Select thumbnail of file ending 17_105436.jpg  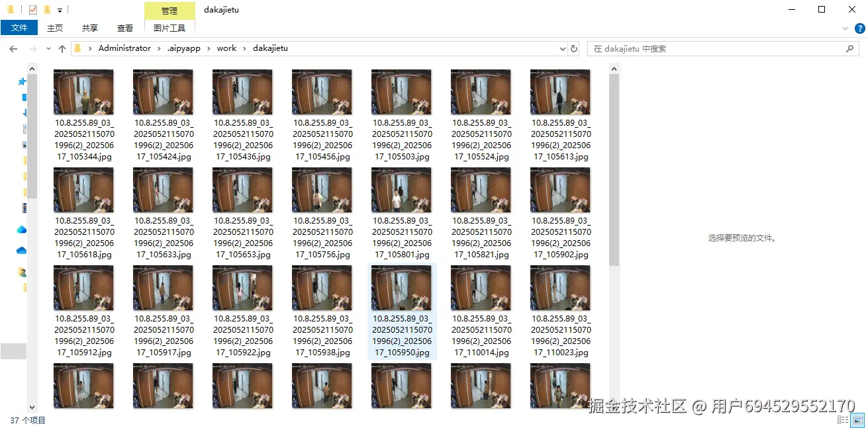click(x=242, y=92)
